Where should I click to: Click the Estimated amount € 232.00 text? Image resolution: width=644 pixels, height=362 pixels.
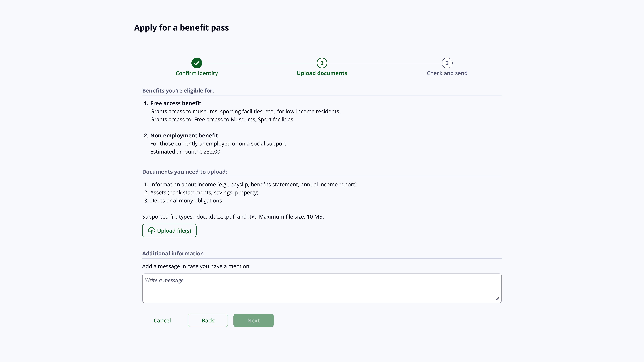coord(185,152)
